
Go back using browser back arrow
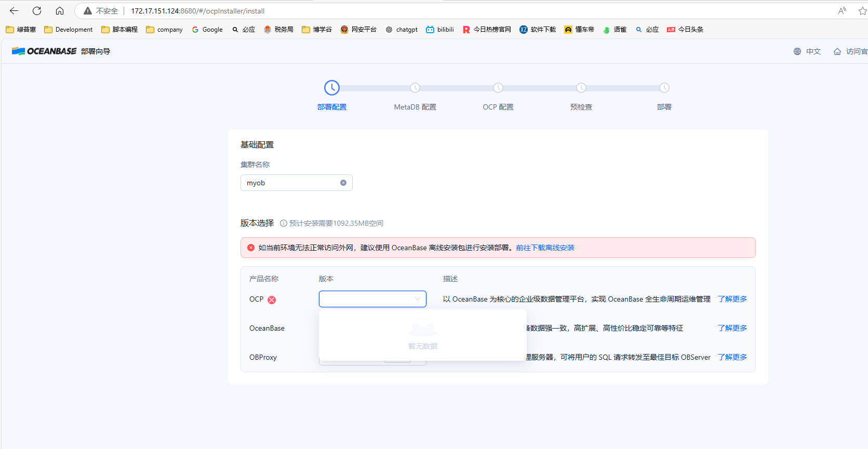[14, 11]
